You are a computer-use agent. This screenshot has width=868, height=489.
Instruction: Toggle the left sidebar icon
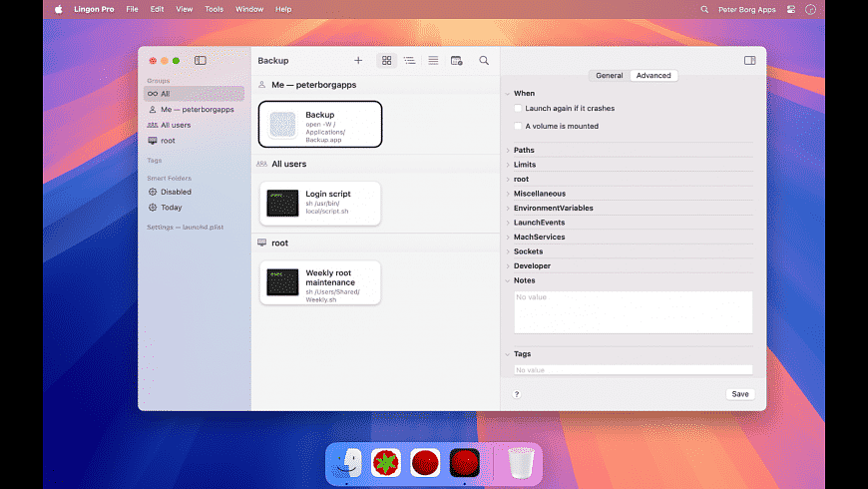[201, 61]
